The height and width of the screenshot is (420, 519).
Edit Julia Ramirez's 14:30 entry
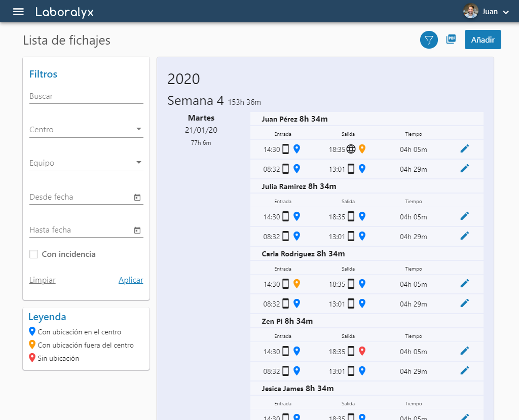[x=465, y=216]
